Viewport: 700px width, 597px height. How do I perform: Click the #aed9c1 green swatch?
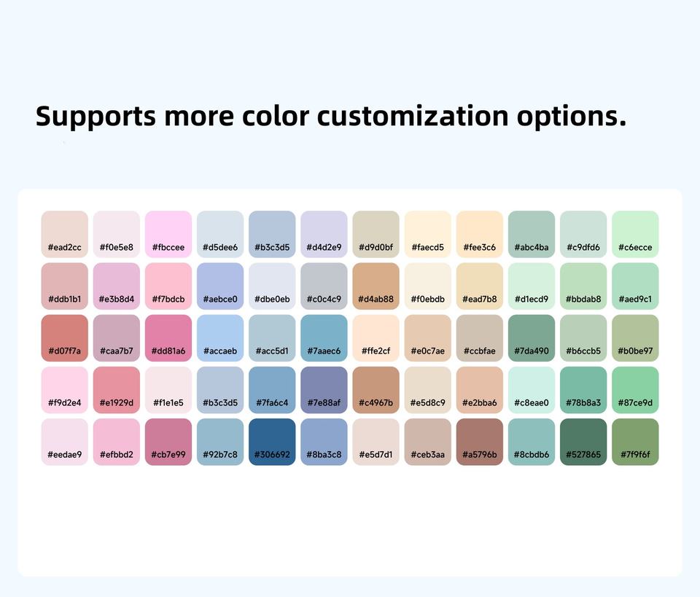[635, 286]
